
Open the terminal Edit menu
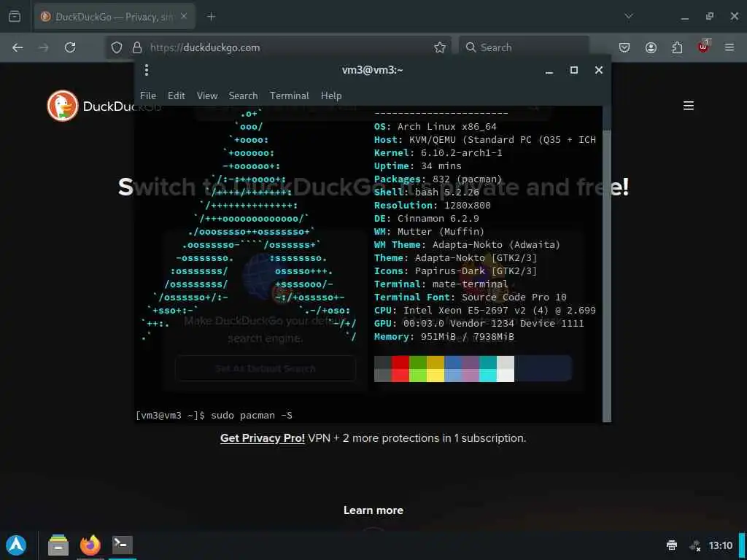click(x=177, y=96)
